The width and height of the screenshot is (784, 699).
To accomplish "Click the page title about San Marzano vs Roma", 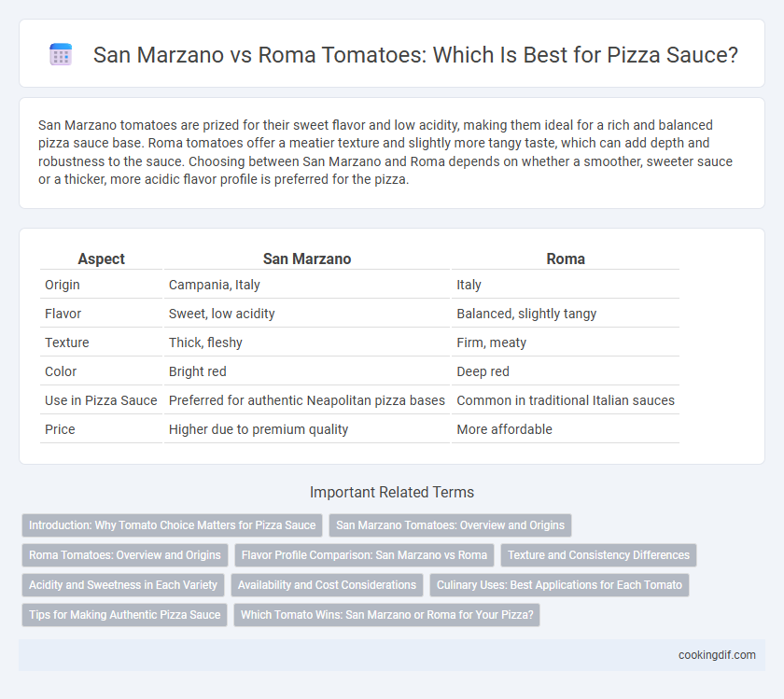I will tap(415, 54).
